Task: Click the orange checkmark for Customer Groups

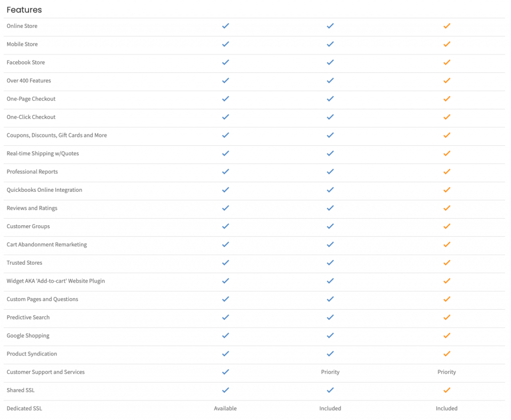Action: pyautogui.click(x=447, y=226)
